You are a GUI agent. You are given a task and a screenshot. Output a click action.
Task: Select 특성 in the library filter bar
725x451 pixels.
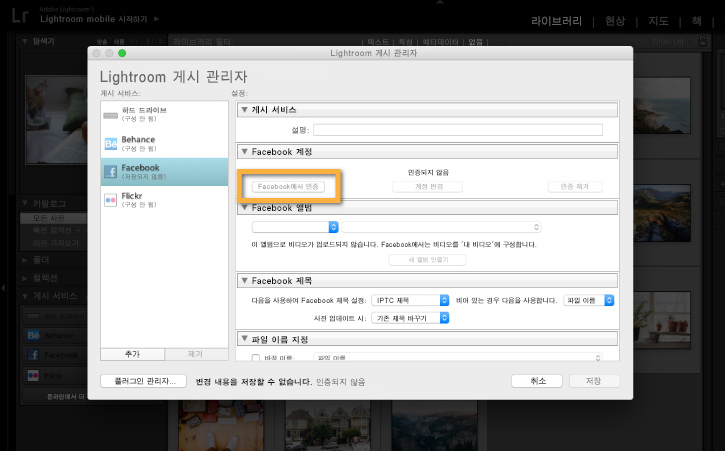[406, 42]
